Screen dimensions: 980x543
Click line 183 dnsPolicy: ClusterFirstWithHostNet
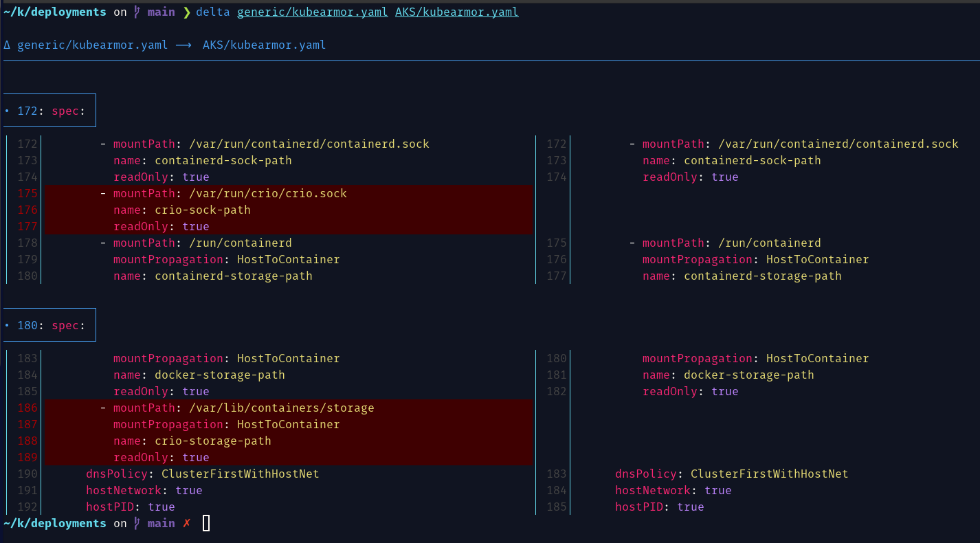click(732, 474)
